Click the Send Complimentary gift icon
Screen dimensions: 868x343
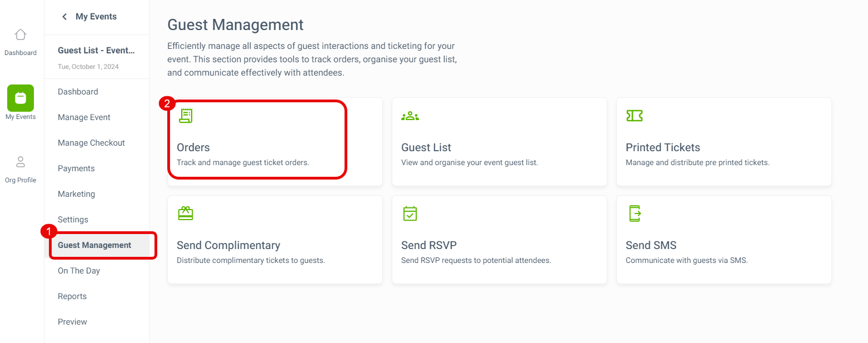[186, 213]
